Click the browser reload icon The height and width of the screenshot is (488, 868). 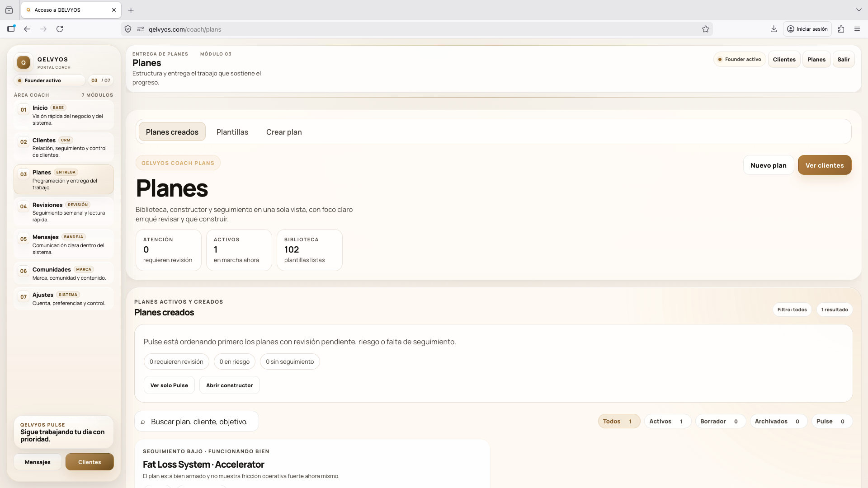(60, 29)
